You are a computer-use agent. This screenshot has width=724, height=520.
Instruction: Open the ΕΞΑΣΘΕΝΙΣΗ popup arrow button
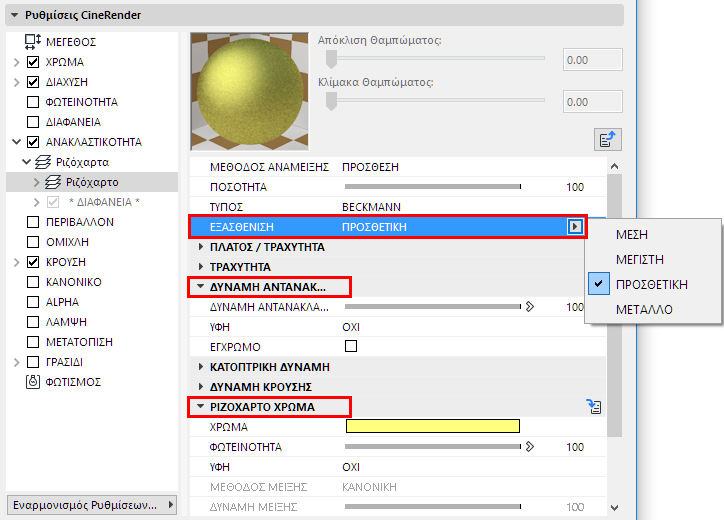(x=575, y=227)
